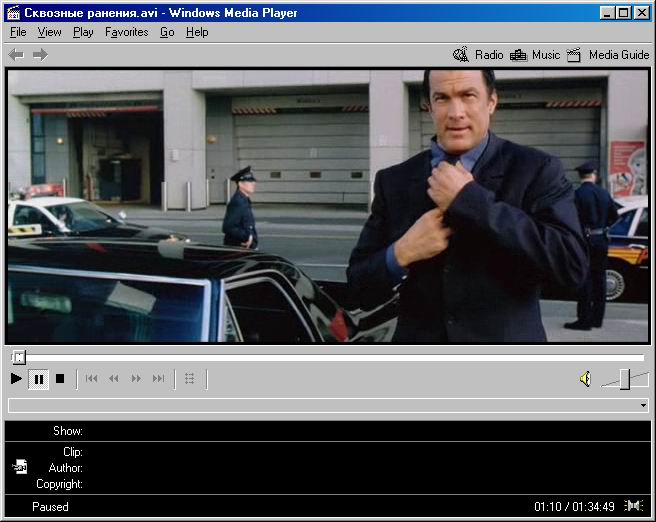Click the elapsed time display 01:10 / 01:34:49
The height and width of the screenshot is (522, 656).
coord(574,507)
